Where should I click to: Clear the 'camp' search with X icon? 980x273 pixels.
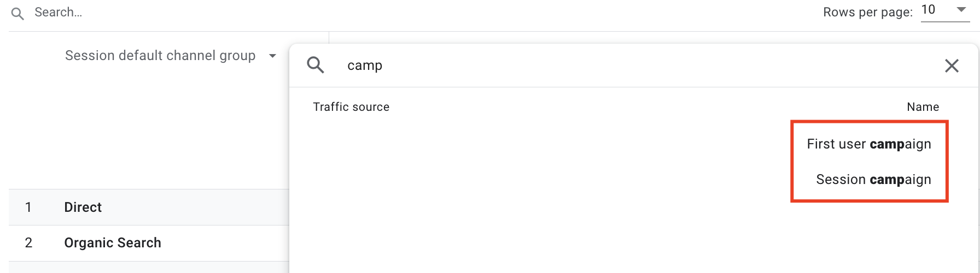[952, 66]
